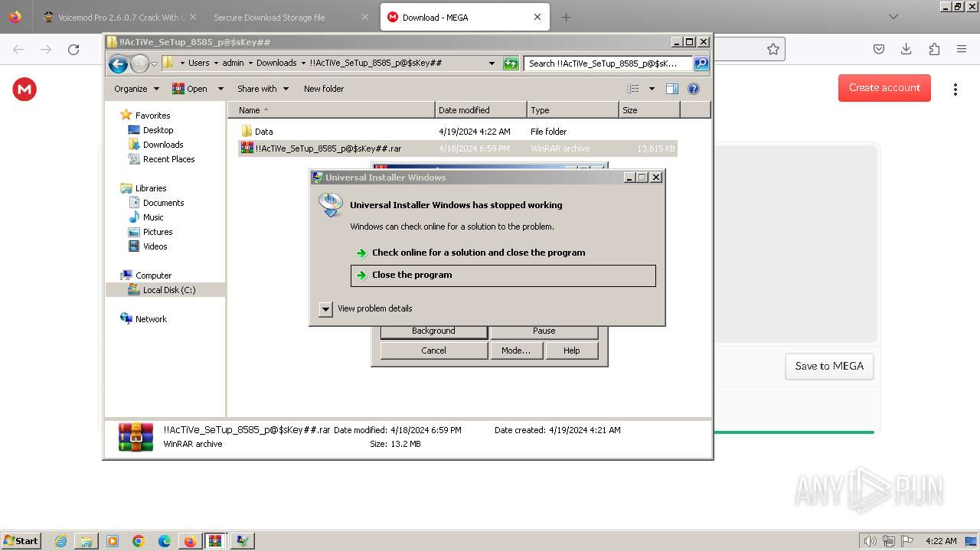Click the Mode... button in WinRAR dialog
The height and width of the screenshot is (551, 980).
(x=516, y=350)
